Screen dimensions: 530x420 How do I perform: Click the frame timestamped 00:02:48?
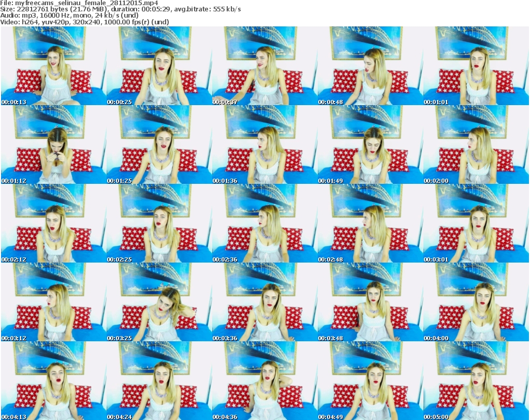tap(371, 223)
